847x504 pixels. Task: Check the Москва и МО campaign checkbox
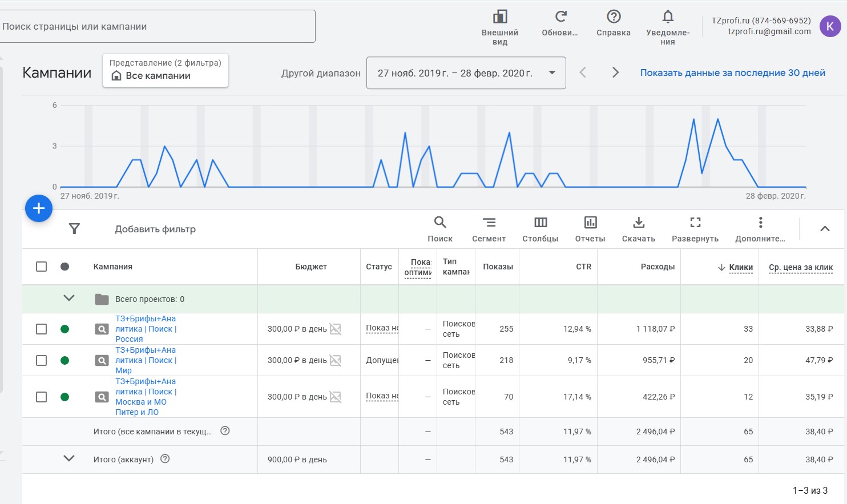pos(41,397)
